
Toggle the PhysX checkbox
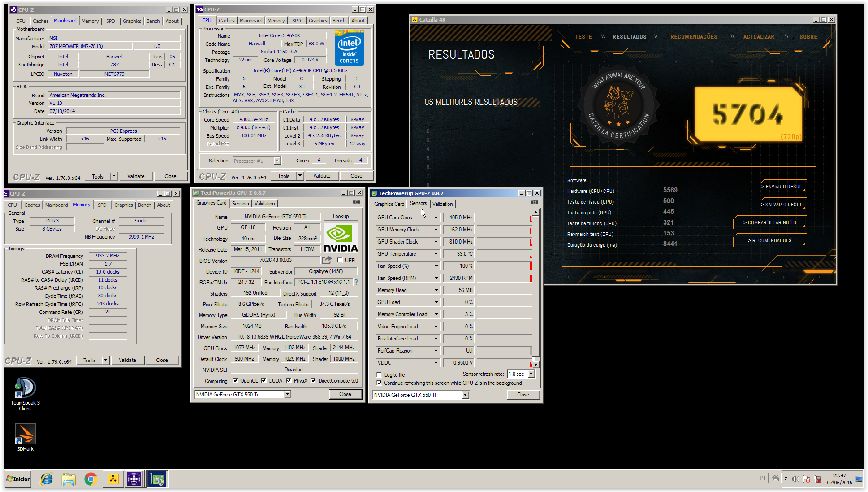(289, 381)
